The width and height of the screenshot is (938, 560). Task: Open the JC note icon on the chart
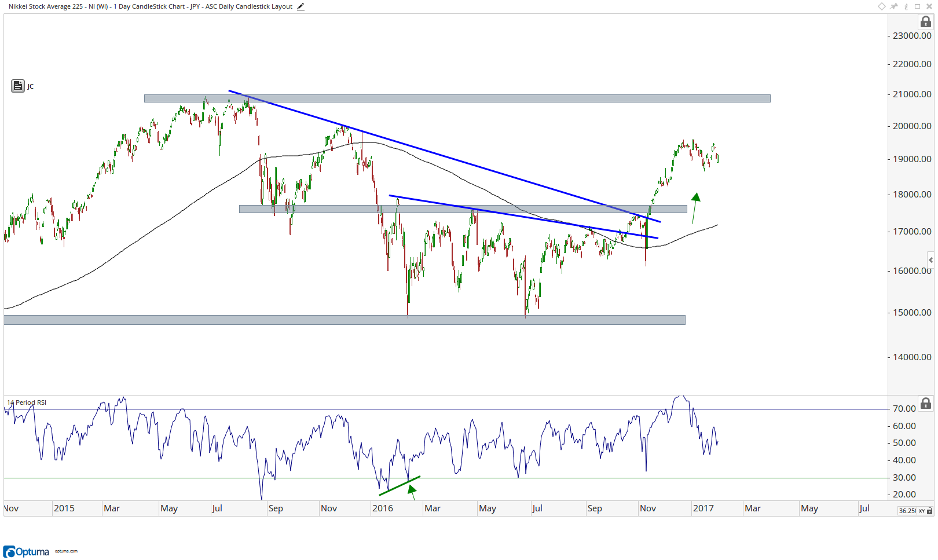[x=18, y=86]
